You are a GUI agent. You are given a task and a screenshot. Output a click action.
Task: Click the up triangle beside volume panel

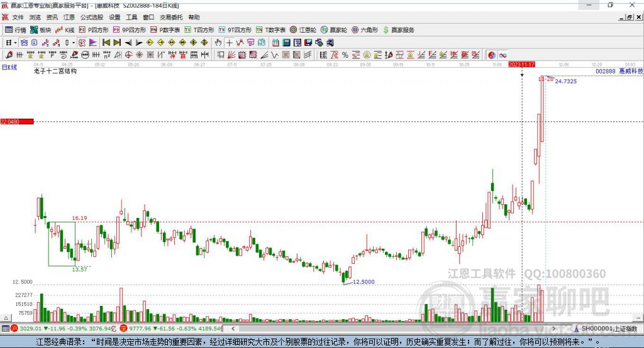(x=6, y=318)
